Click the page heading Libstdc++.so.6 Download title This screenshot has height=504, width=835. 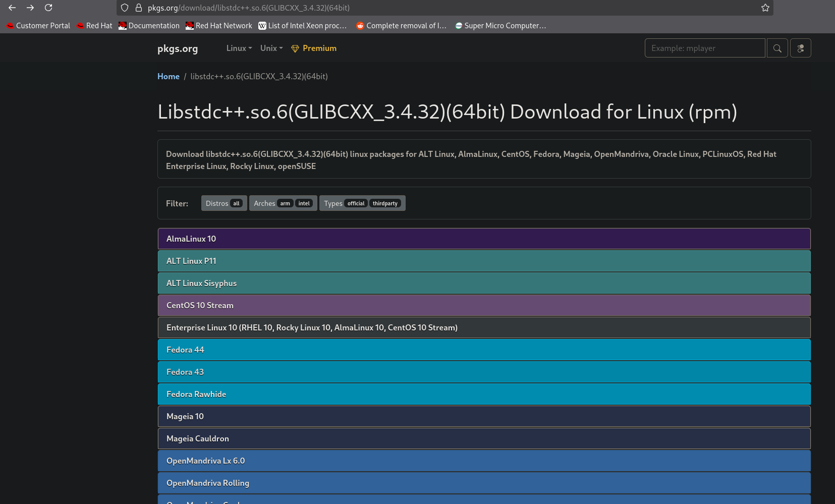tap(448, 112)
